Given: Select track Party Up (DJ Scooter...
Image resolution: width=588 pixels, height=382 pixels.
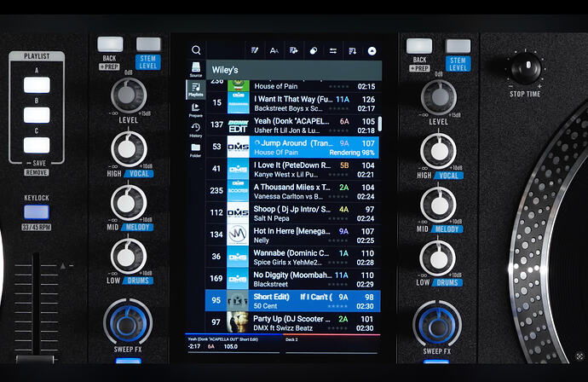Looking at the screenshot, I should pos(293,323).
